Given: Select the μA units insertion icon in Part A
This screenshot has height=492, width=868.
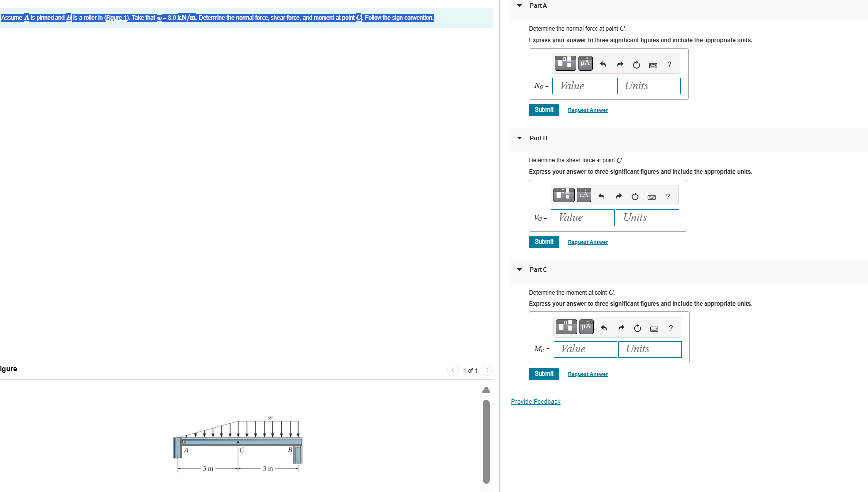Looking at the screenshot, I should point(585,63).
